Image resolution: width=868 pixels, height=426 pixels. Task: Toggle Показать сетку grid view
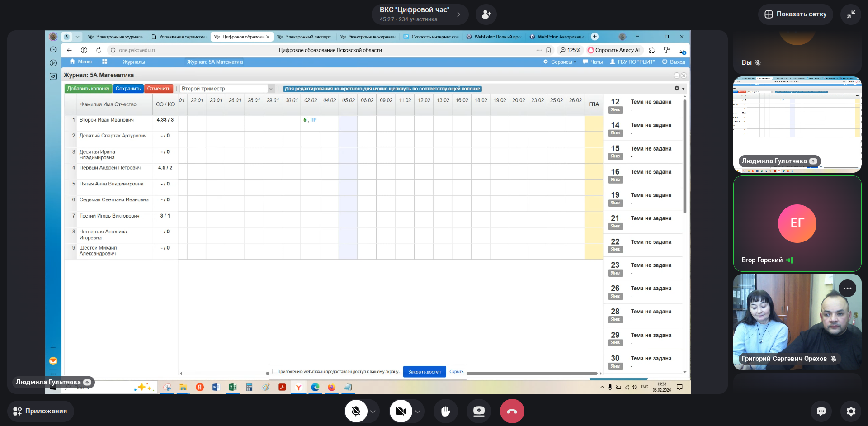pos(795,14)
